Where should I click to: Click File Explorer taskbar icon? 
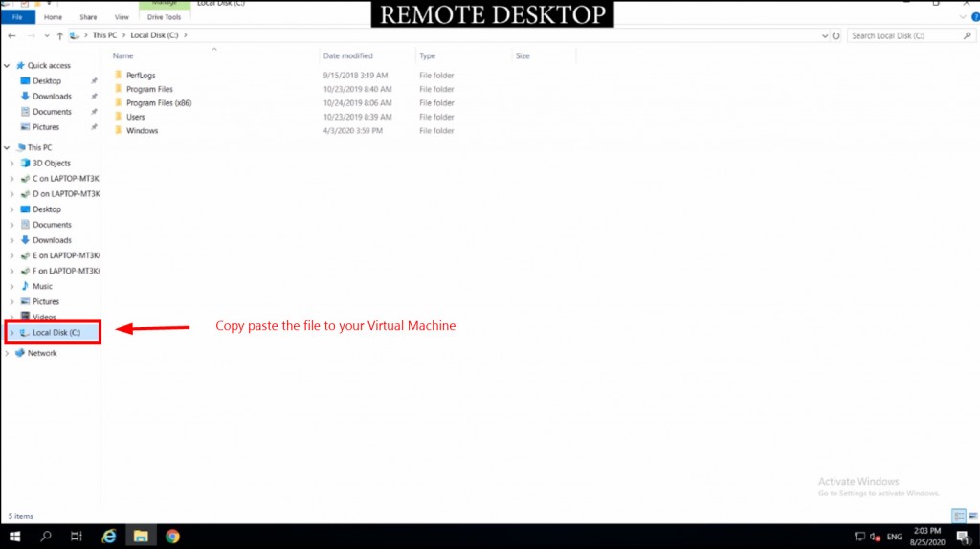[x=141, y=537]
